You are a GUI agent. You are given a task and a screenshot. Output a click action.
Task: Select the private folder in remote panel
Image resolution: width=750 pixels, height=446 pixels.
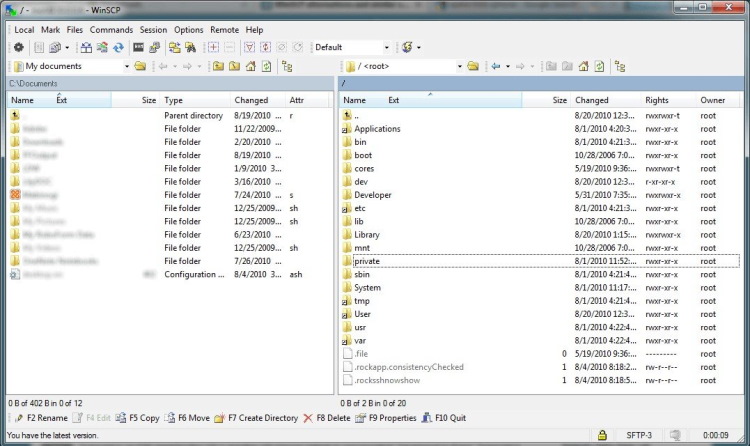(367, 261)
